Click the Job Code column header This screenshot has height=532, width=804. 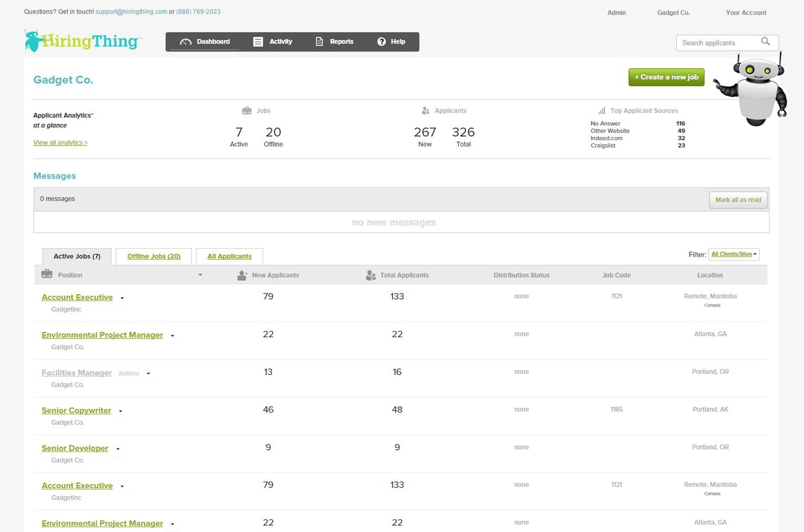tap(617, 275)
